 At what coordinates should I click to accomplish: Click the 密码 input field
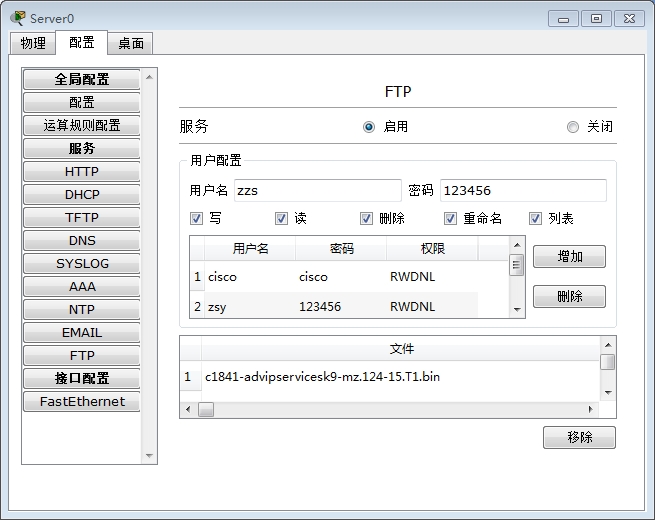tap(522, 190)
